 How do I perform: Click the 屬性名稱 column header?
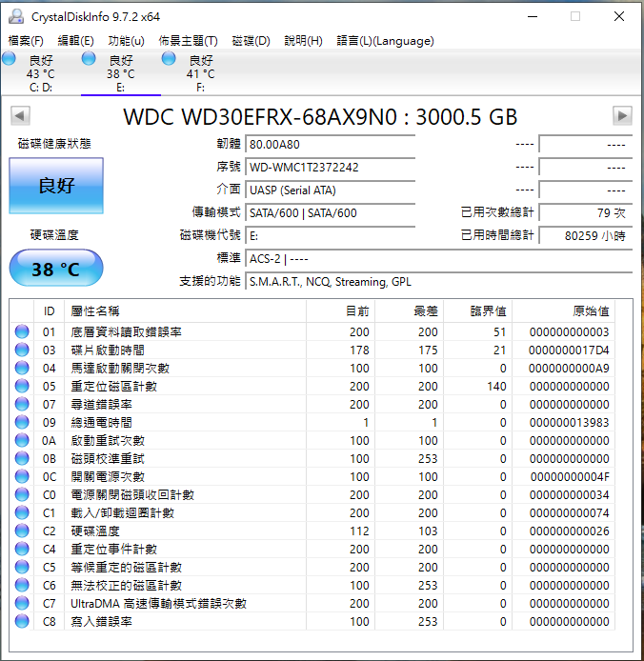click(x=95, y=311)
